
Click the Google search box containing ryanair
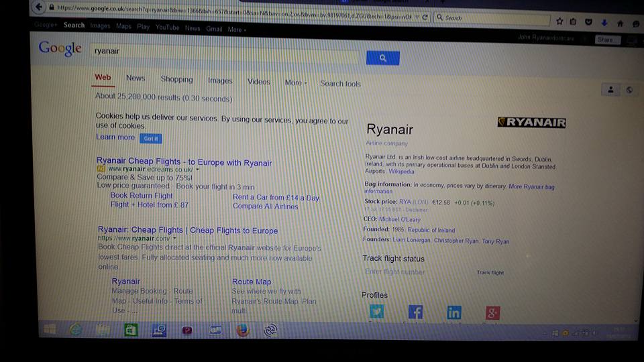(226, 54)
